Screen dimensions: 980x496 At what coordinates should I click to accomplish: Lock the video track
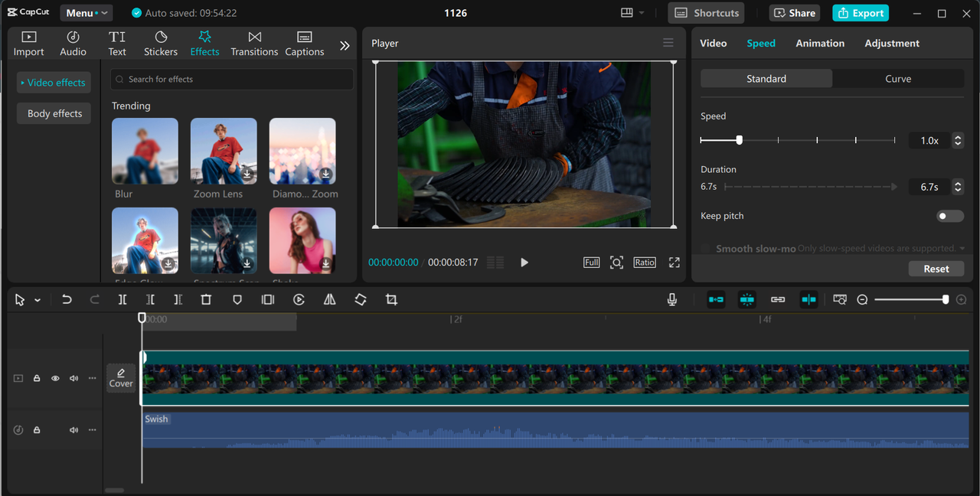click(37, 378)
